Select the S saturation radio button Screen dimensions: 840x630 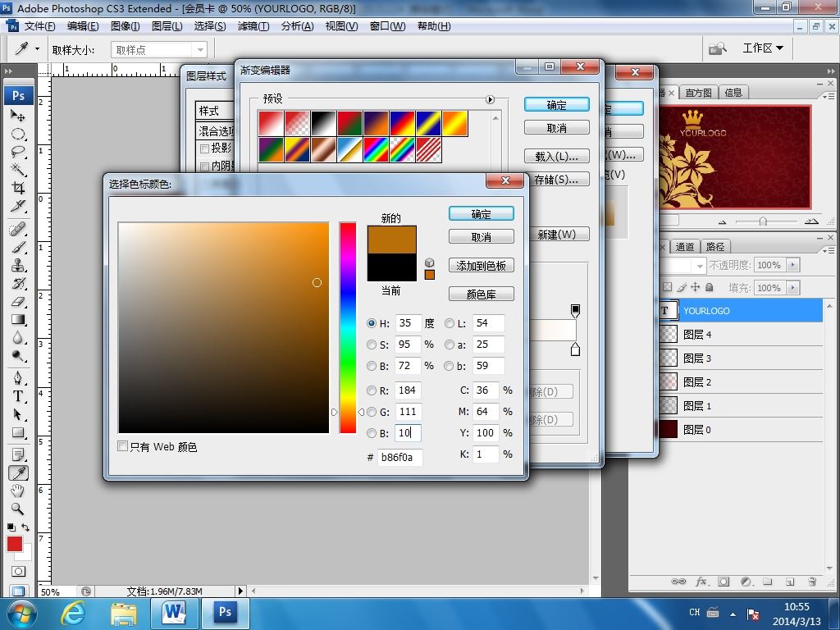(372, 345)
